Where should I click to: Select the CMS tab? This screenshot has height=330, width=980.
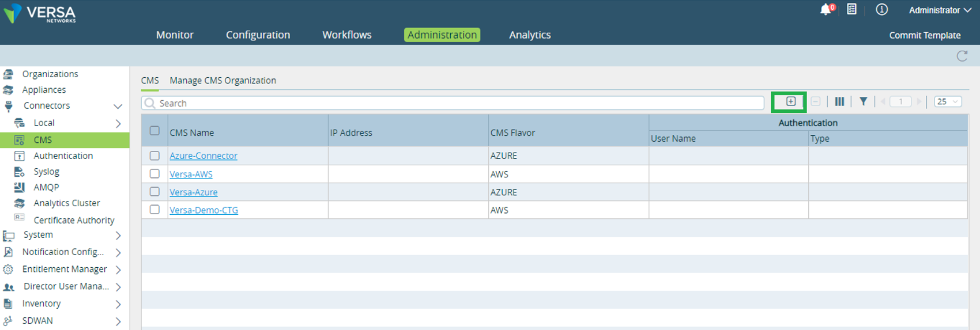click(x=150, y=81)
